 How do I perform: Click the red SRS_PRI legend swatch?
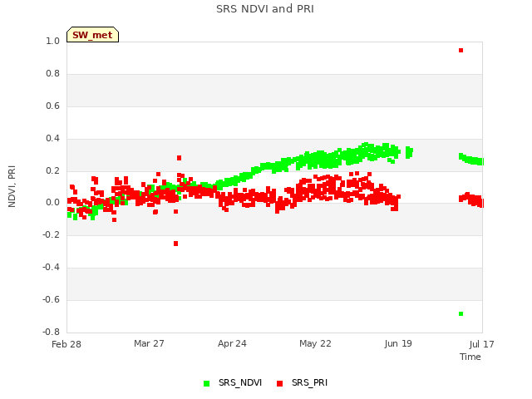click(x=279, y=383)
